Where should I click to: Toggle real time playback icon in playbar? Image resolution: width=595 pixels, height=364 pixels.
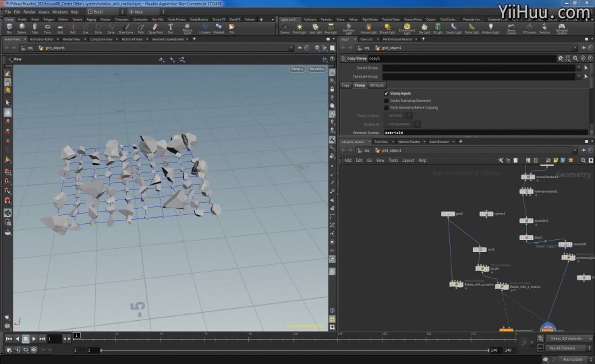[34, 350]
